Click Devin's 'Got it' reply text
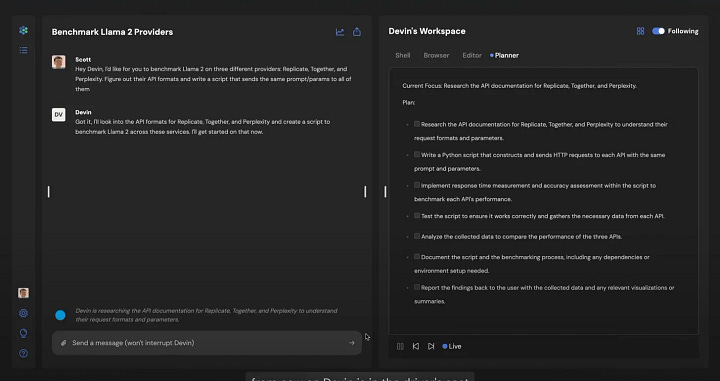720x381 pixels. tap(202, 127)
